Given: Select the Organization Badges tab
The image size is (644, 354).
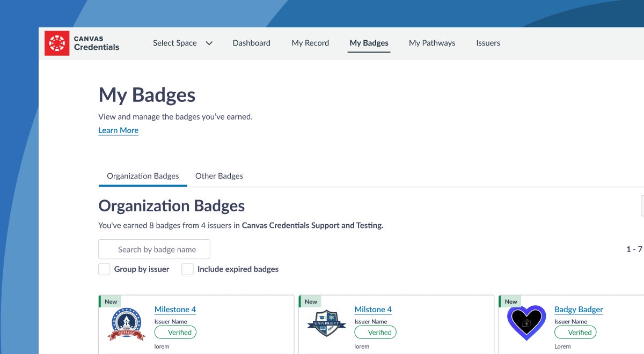Looking at the screenshot, I should click(x=143, y=176).
